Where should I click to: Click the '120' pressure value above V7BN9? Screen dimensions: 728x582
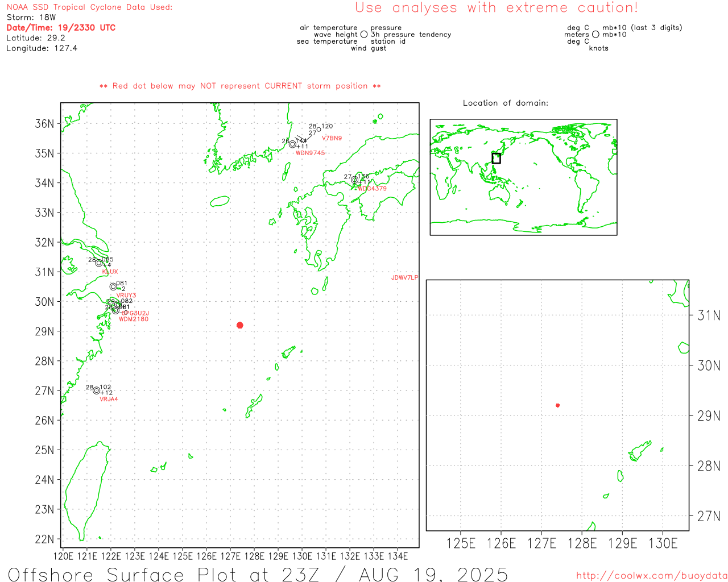click(327, 126)
